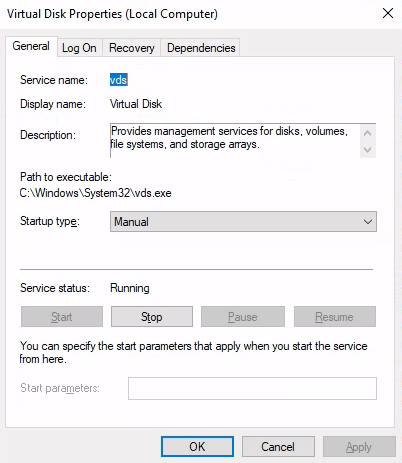Click the disabled Resume button

[x=334, y=317]
